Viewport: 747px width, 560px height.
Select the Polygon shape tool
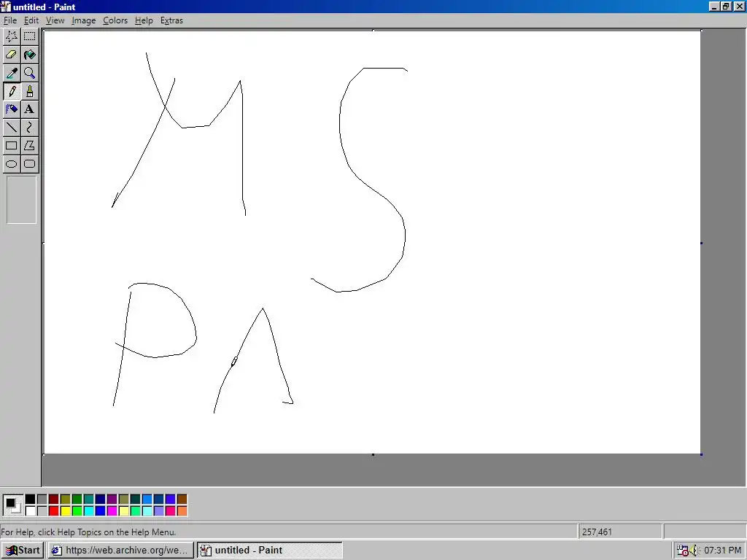(x=29, y=145)
